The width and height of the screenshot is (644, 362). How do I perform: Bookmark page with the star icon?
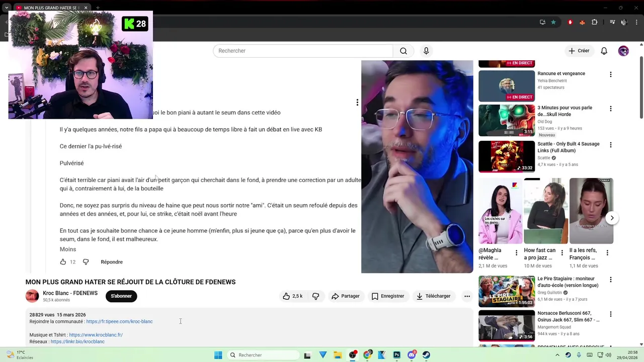click(553, 22)
